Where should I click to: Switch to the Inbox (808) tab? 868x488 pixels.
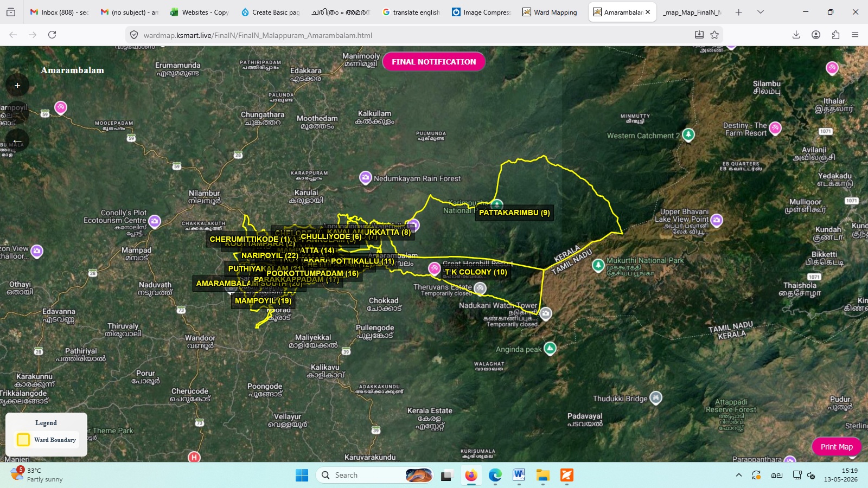point(59,12)
